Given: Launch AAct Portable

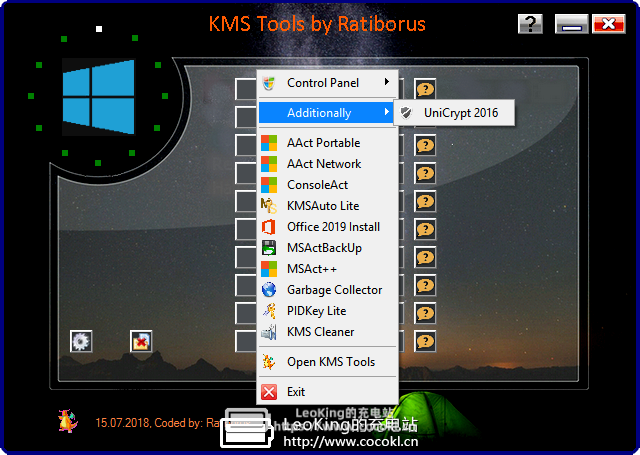Looking at the screenshot, I should pos(328,143).
